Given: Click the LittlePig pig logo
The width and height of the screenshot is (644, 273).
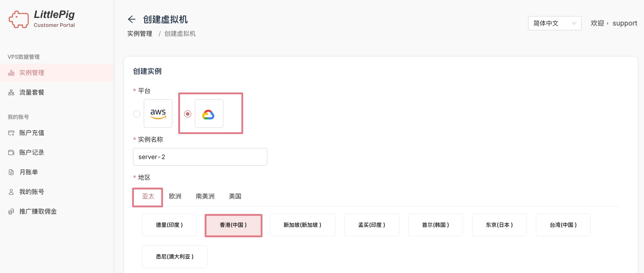Looking at the screenshot, I should [19, 19].
